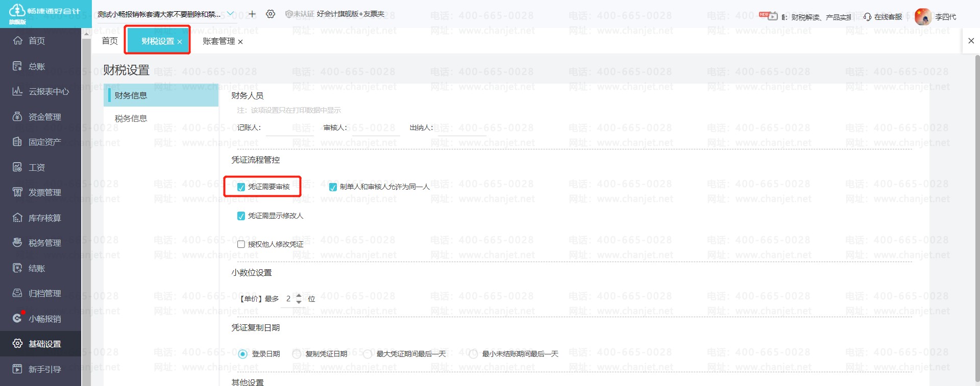Click the plus button to add account set
Viewport: 980px width, 386px height.
coord(252,14)
